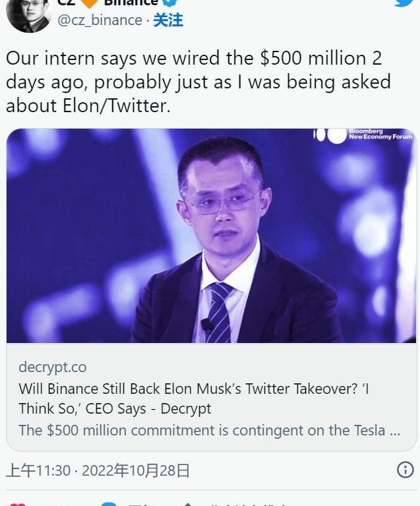Click the tweet text about the intern
420x506 pixels.
(198, 82)
